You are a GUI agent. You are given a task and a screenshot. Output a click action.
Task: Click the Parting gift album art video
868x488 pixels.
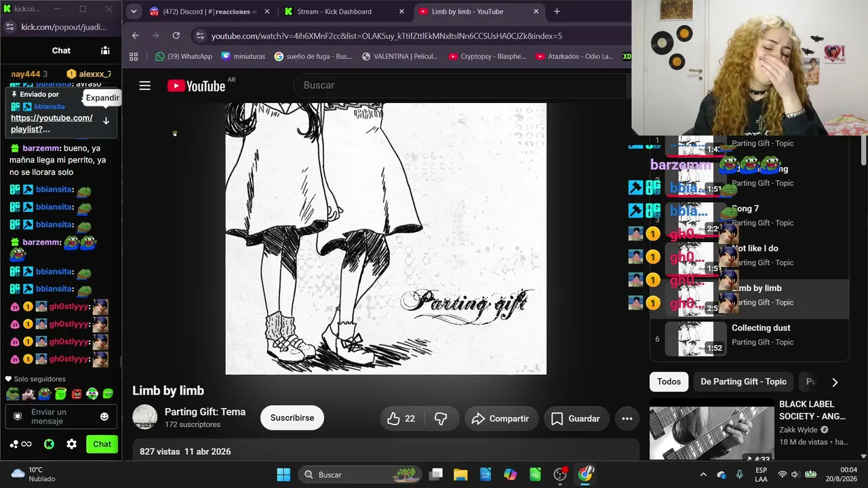tap(386, 239)
